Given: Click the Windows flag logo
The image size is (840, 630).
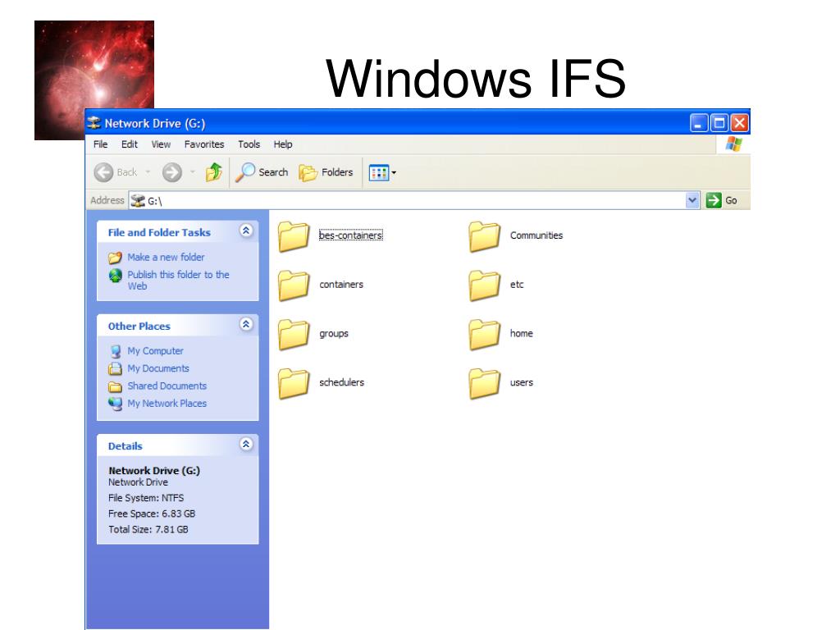Looking at the screenshot, I should [733, 144].
